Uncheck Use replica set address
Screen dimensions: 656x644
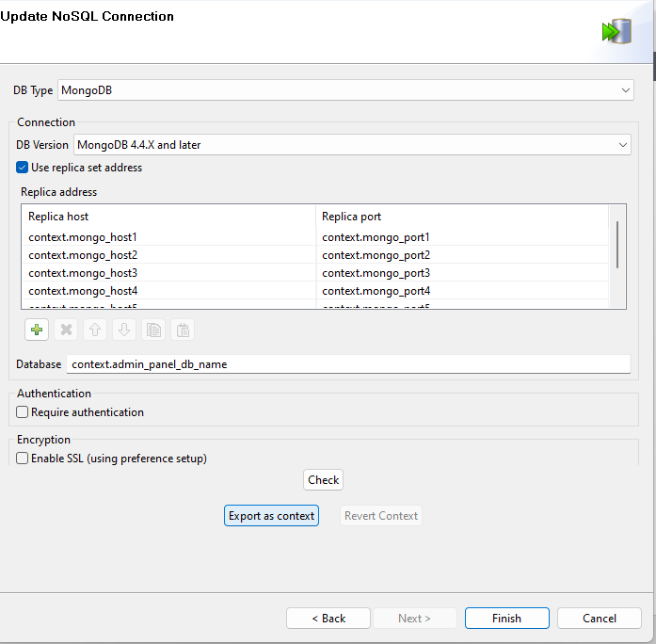tap(23, 168)
